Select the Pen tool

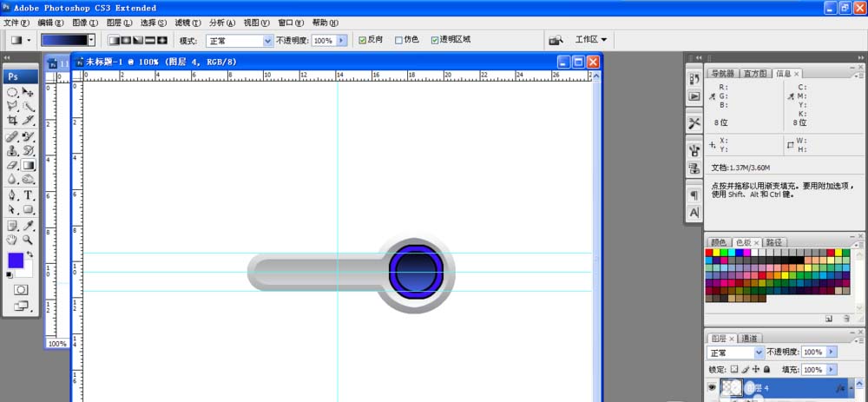(x=13, y=195)
